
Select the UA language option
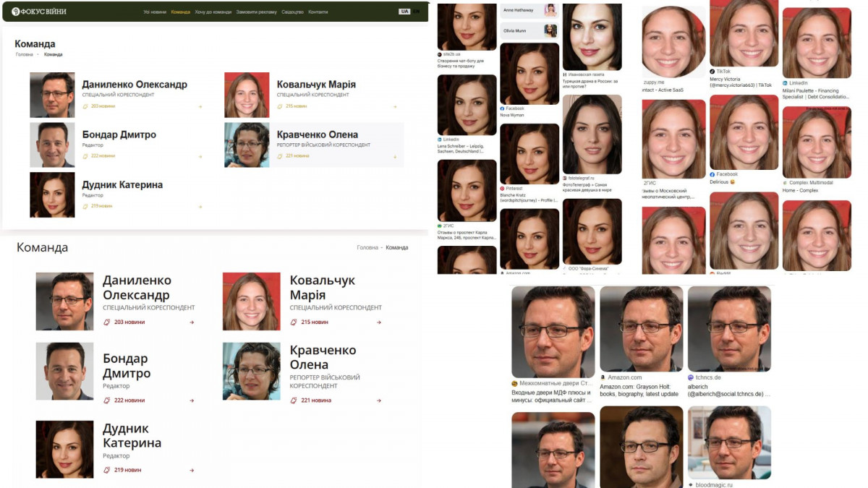(404, 12)
